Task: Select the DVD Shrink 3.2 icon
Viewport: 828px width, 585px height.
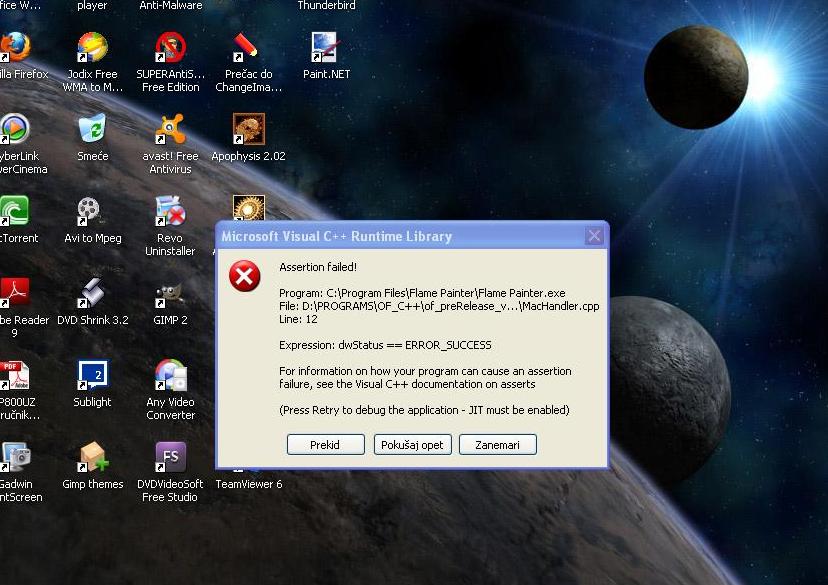Action: (91, 292)
